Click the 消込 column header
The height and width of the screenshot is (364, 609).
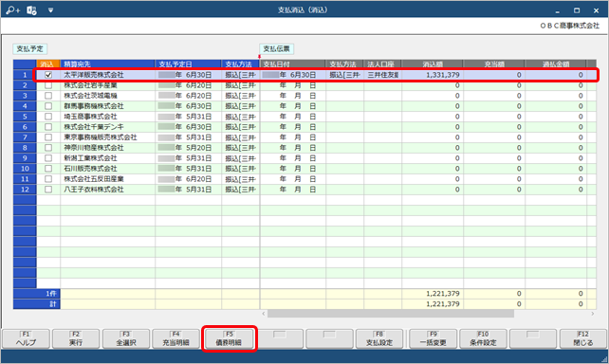pyautogui.click(x=48, y=64)
